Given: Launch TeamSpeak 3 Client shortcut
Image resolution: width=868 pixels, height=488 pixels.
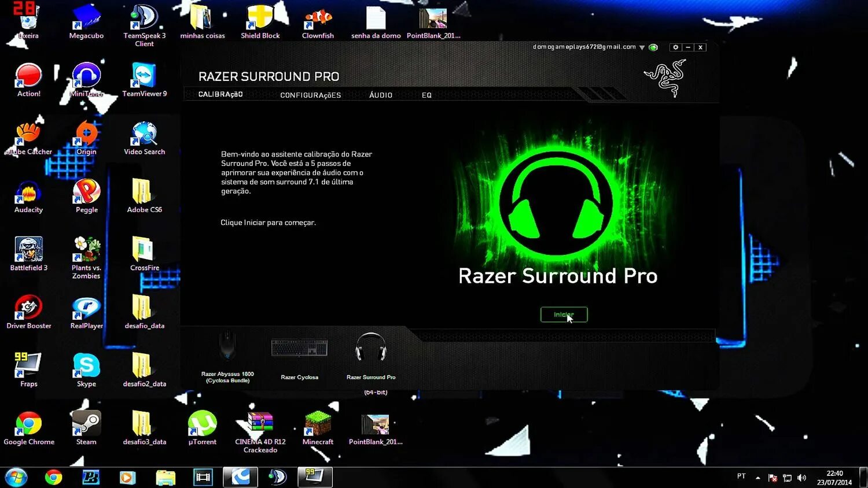Looking at the screenshot, I should click(x=144, y=25).
